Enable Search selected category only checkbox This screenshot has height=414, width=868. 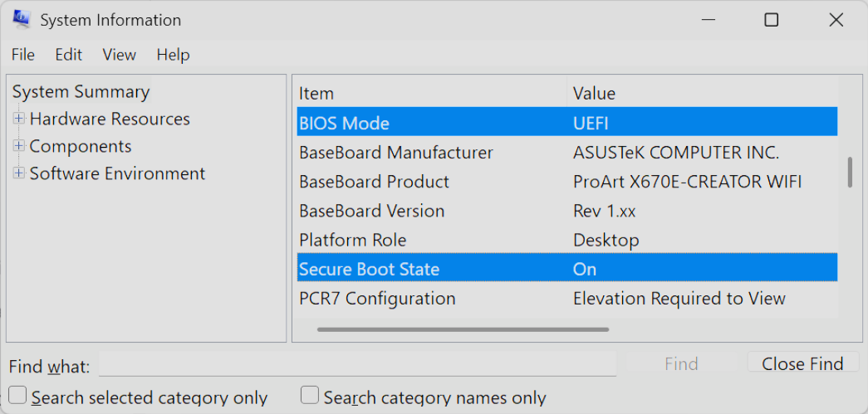tap(18, 396)
